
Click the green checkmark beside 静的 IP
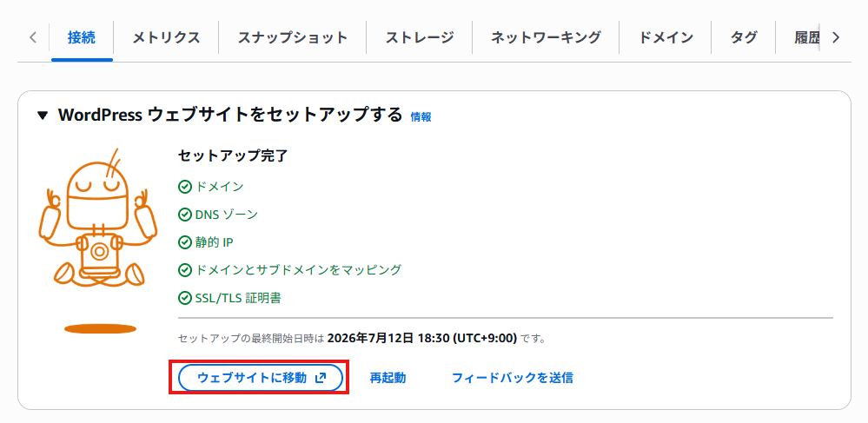coord(185,242)
